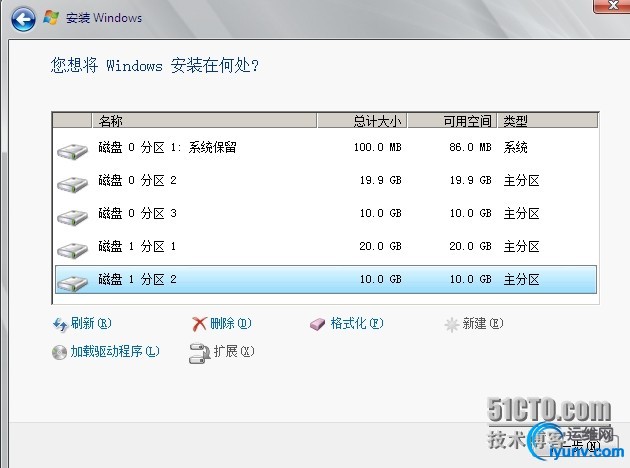Select row 磁盘 0 分区 1: 系统保留
The image size is (630, 468).
[325, 148]
